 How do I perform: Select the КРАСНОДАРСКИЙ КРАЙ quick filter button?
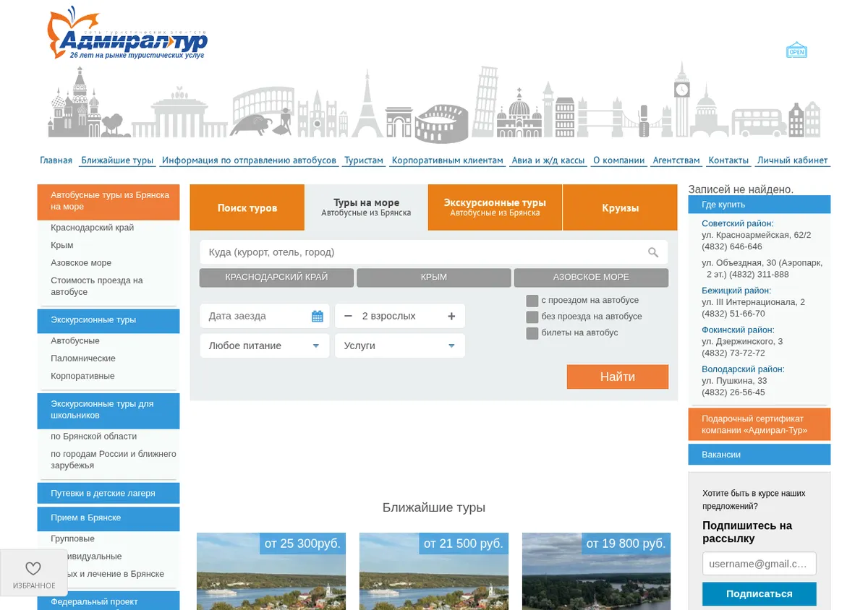276,278
